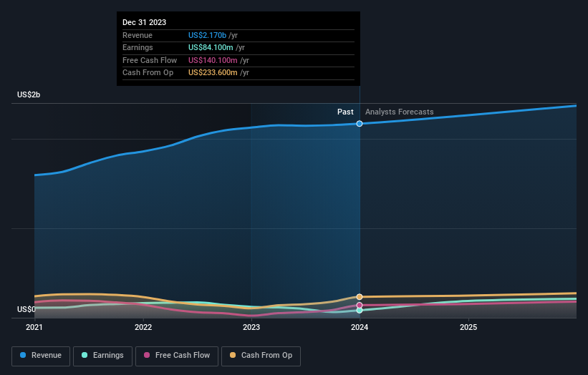Click the US$233.600m cash from op value
Viewport: 588px width, 375px height.
(x=213, y=73)
